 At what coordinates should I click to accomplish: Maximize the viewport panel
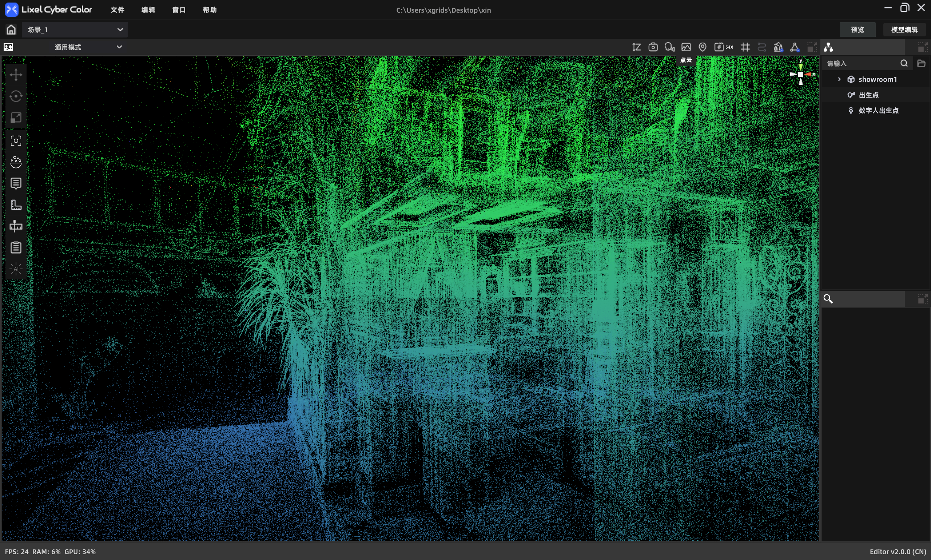(x=812, y=47)
